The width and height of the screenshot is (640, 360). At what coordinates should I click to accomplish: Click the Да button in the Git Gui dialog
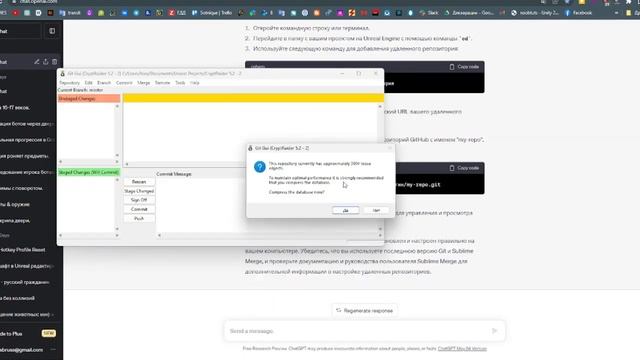pos(345,210)
